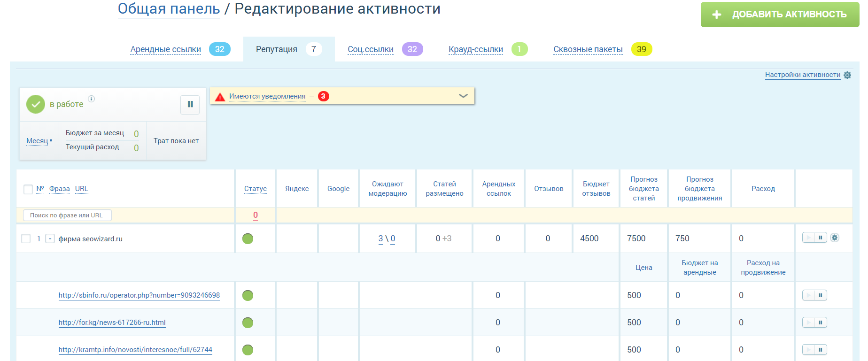Image resolution: width=868 pixels, height=361 pixels.
Task: Click play button in for.kg row
Action: click(x=808, y=323)
